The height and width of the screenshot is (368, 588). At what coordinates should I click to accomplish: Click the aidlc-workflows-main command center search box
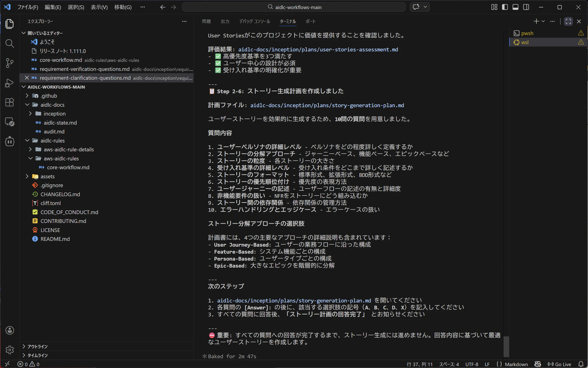[294, 7]
